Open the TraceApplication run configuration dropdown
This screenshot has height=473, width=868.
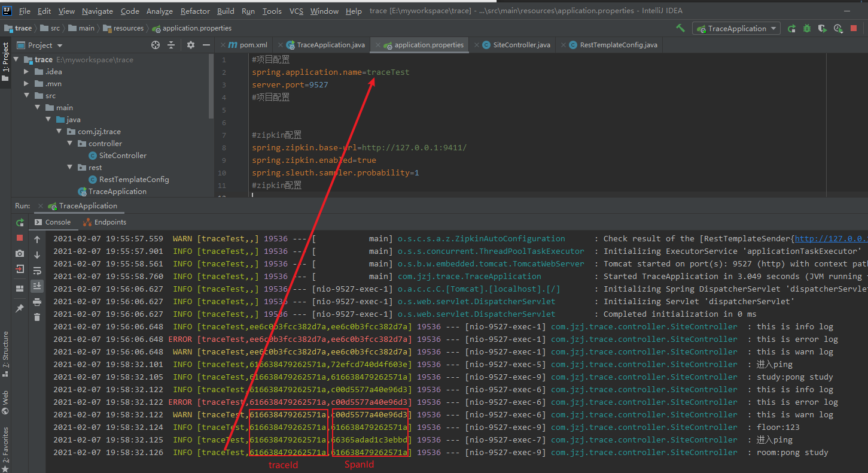(x=736, y=28)
